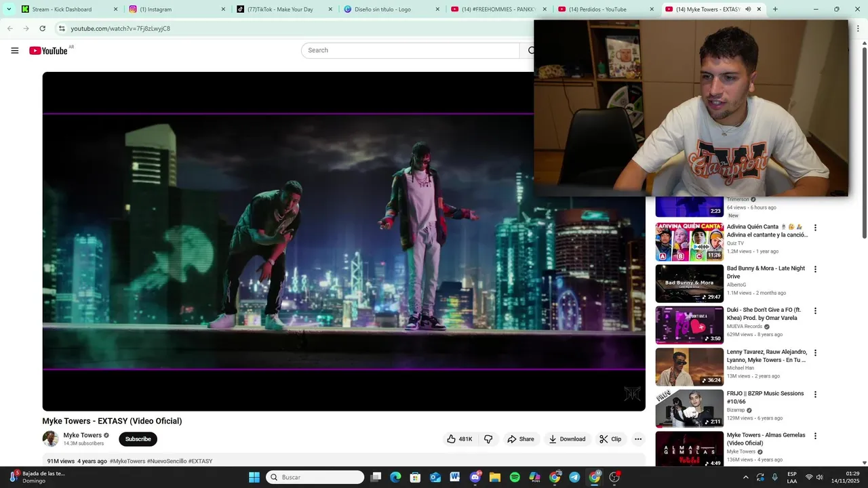Image resolution: width=868 pixels, height=488 pixels.
Task: Open Outlook from taskbar
Action: click(435, 477)
